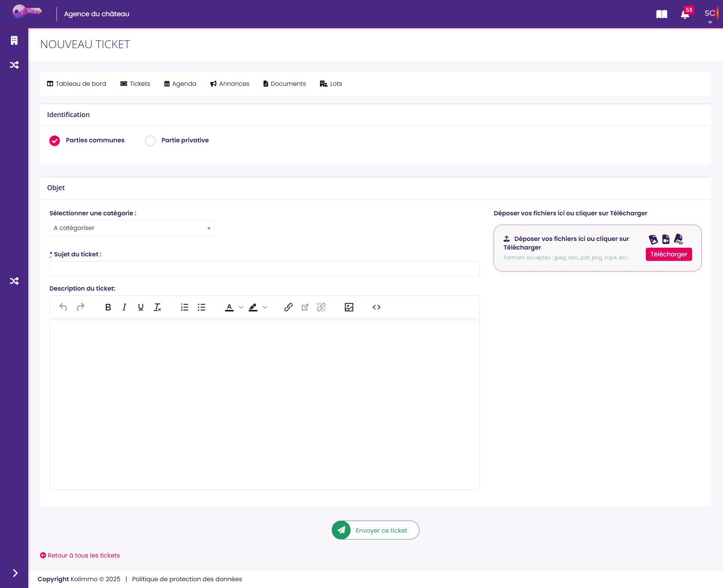Image resolution: width=723 pixels, height=588 pixels.
Task: Click the open link icon in the editor
Action: tap(305, 307)
